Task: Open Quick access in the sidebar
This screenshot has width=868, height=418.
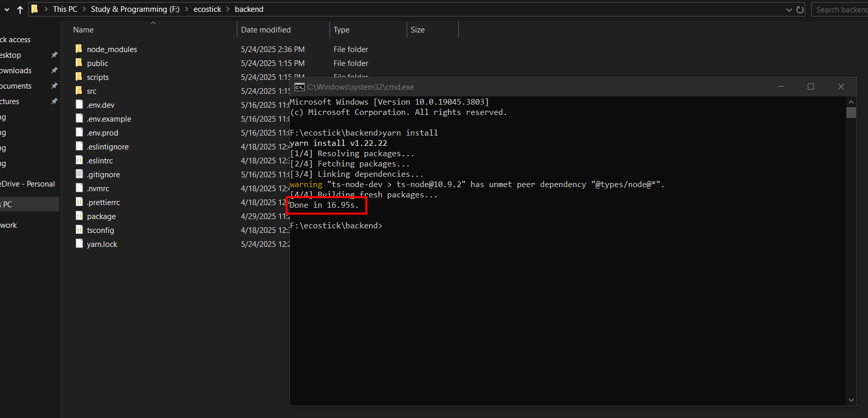Action: [x=15, y=40]
